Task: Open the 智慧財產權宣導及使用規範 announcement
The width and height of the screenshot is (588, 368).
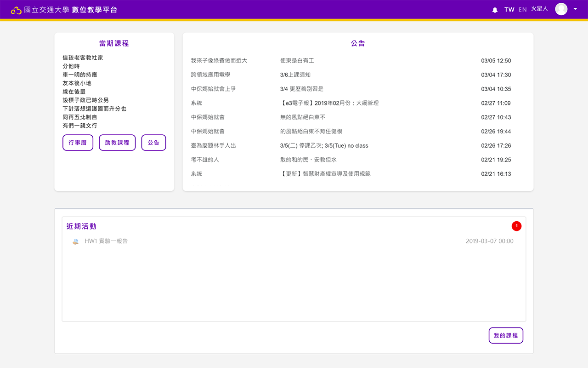Action: pos(325,174)
